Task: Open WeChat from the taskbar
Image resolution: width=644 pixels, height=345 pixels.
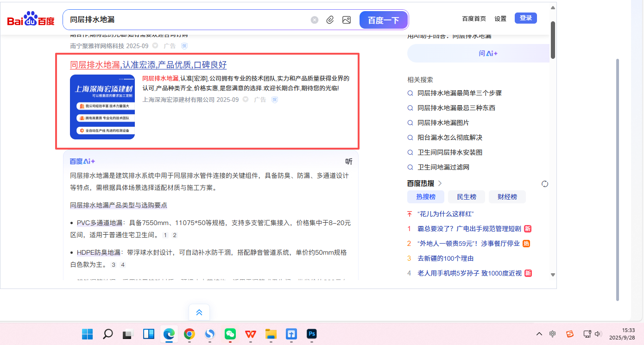Action: (230, 334)
